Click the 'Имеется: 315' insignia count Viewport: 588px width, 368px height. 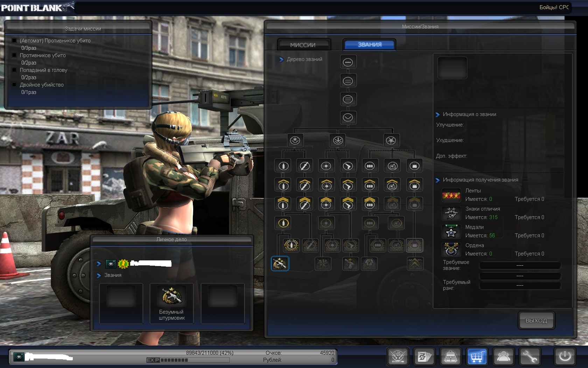[x=481, y=217]
